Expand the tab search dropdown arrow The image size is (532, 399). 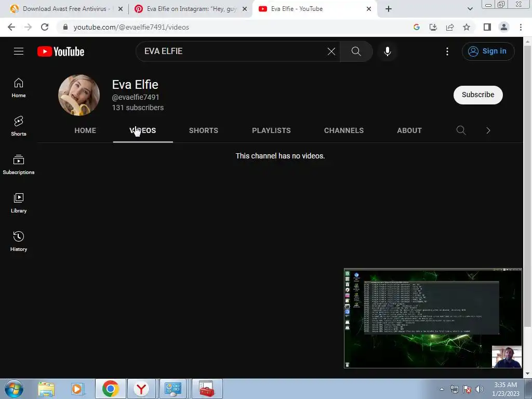click(470, 9)
